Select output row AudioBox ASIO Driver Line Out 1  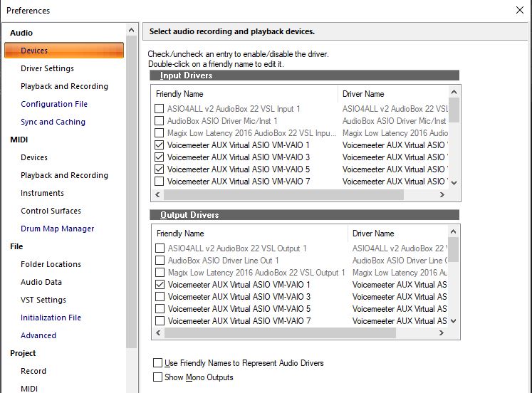tap(224, 261)
